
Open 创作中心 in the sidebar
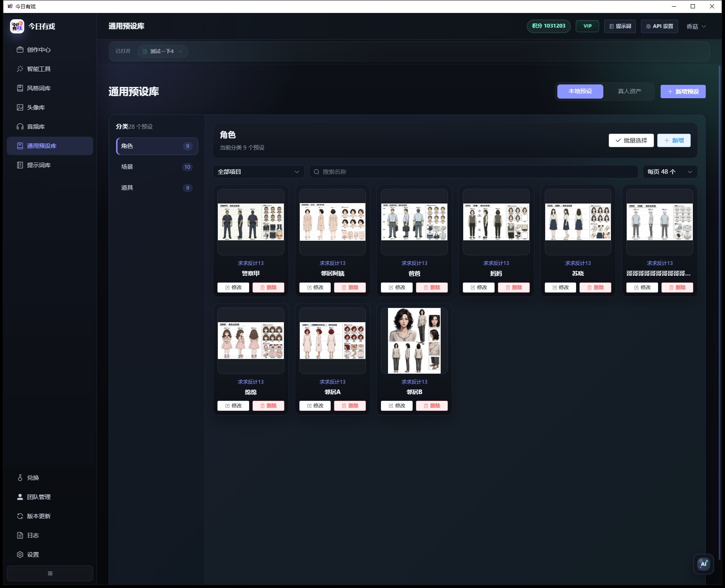[50, 50]
